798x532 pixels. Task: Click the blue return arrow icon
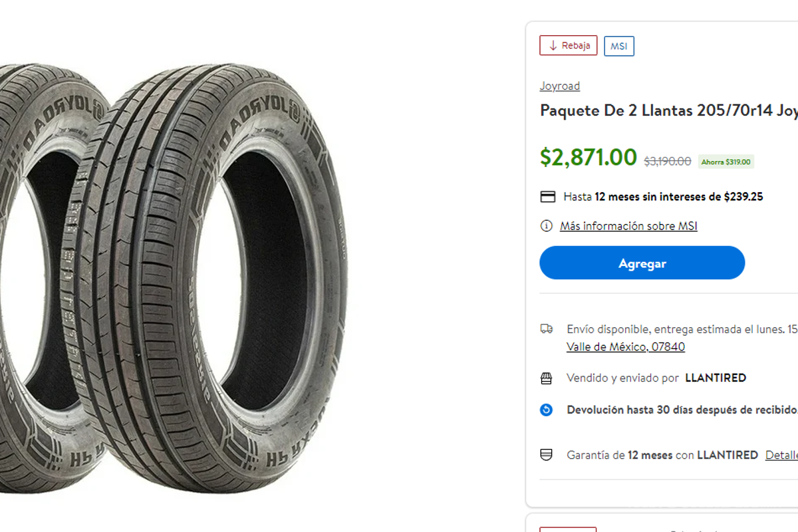(x=547, y=410)
